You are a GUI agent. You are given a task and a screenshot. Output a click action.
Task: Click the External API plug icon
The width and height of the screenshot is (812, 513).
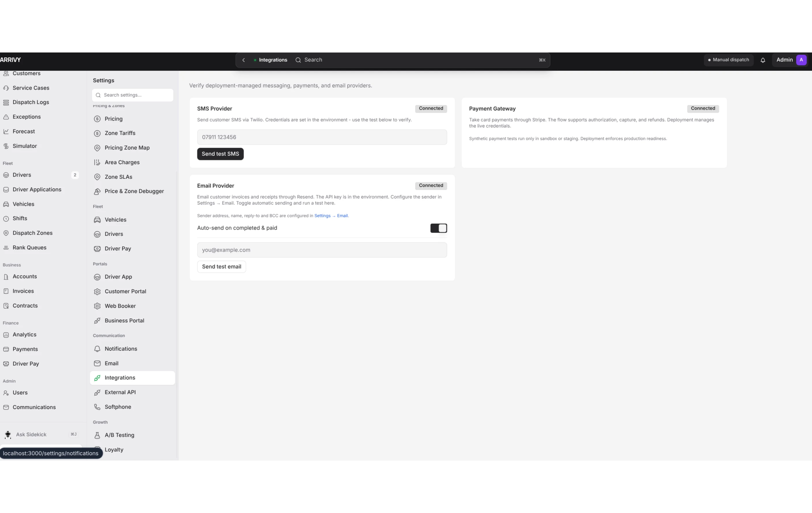pos(97,392)
